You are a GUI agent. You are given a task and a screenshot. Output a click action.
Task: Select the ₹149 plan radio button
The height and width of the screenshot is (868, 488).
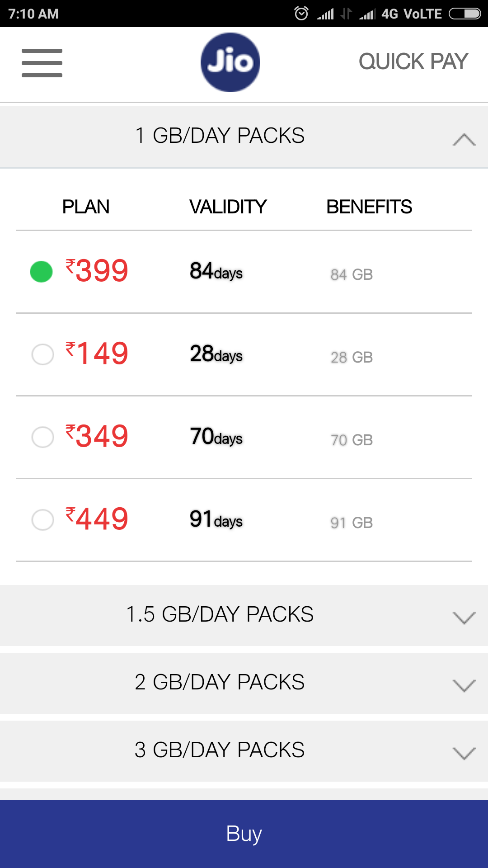[x=42, y=354]
